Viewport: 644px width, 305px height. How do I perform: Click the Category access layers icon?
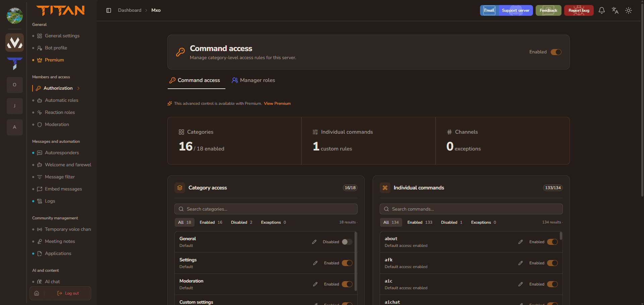coord(180,188)
